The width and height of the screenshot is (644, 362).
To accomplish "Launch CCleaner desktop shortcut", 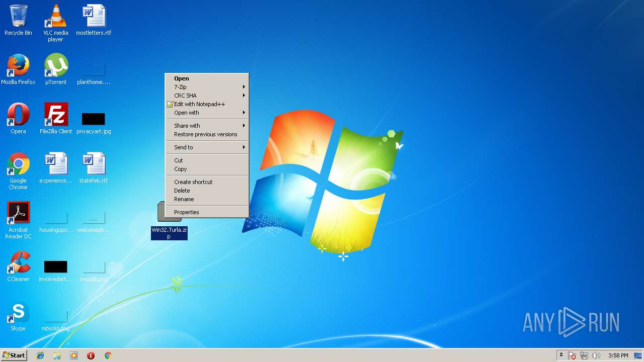I will tap(18, 266).
